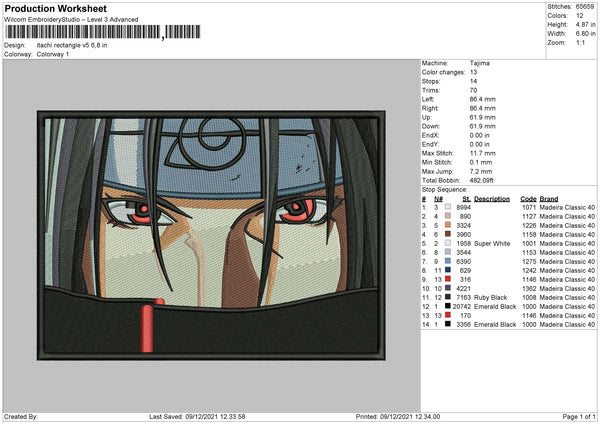Click the Emerald Black swatch in stop 14
Image resolution: width=600 pixels, height=424 pixels.
[448, 324]
